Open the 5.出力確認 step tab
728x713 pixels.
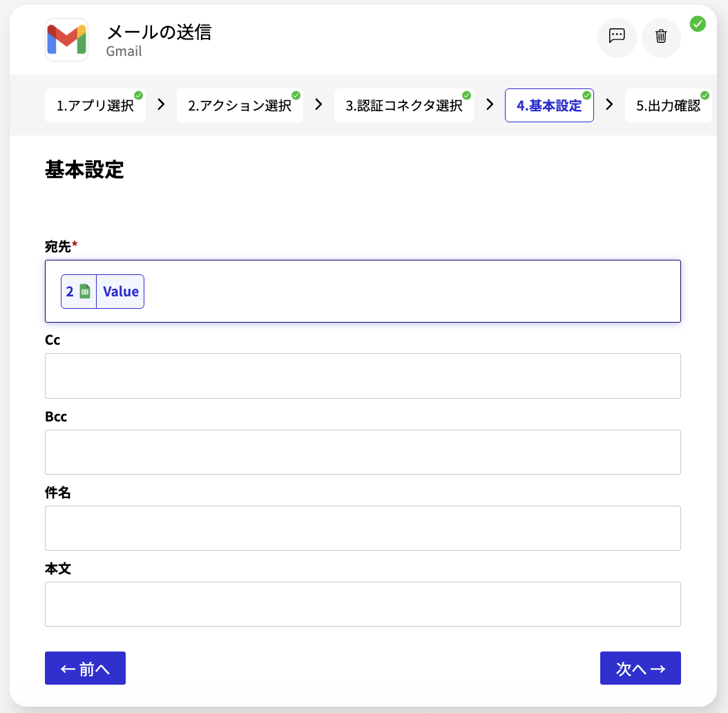click(668, 106)
